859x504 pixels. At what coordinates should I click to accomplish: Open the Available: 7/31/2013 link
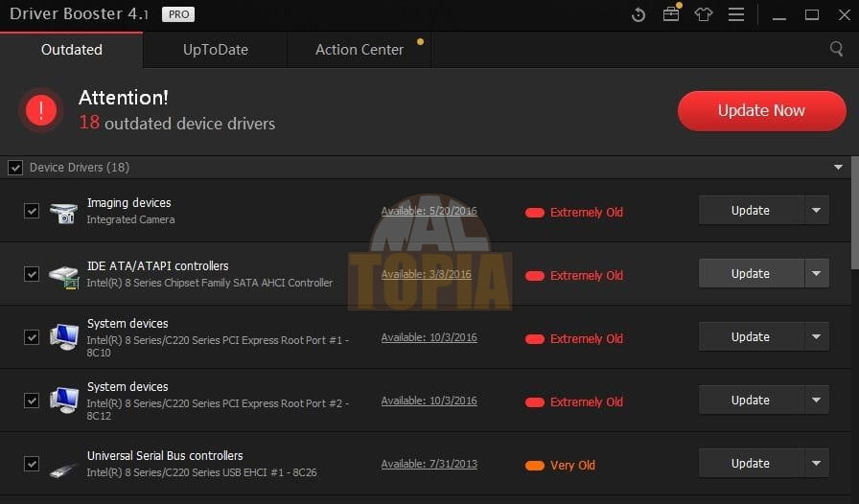(x=429, y=464)
